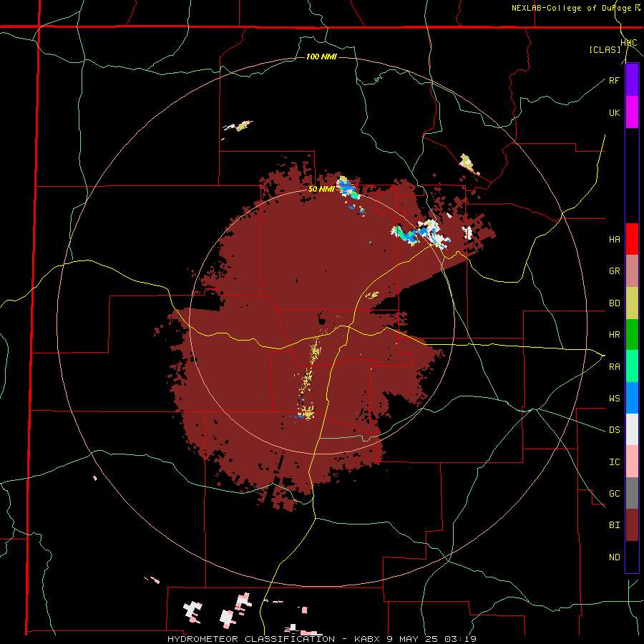Click the GC gray legend swatch
Image resolution: width=644 pixels, height=644 pixels.
[x=632, y=493]
